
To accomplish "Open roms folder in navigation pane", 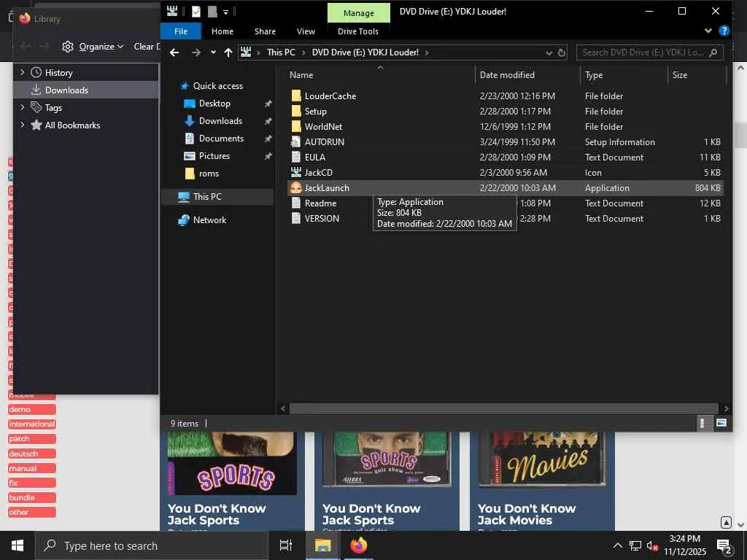I will click(x=209, y=174).
